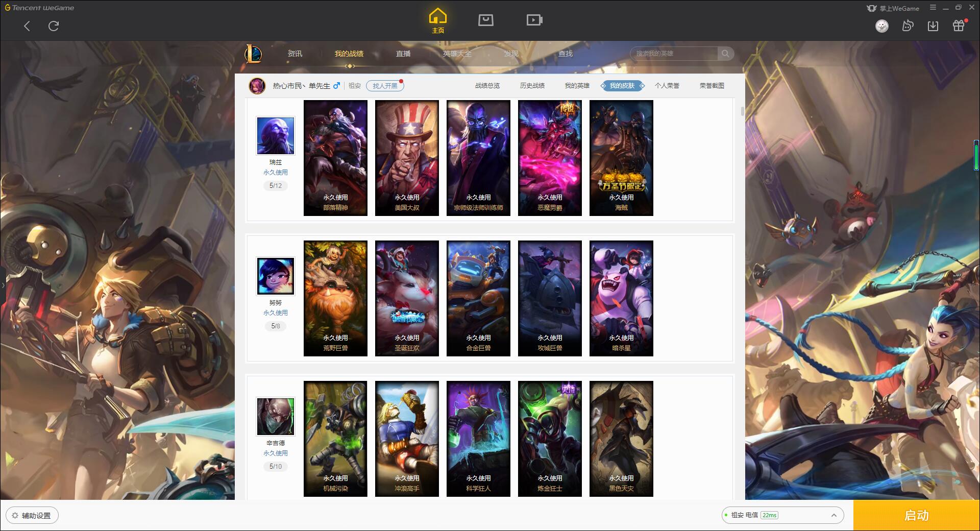
Task: Switch to 我的战绩 tab
Action: pos(349,54)
